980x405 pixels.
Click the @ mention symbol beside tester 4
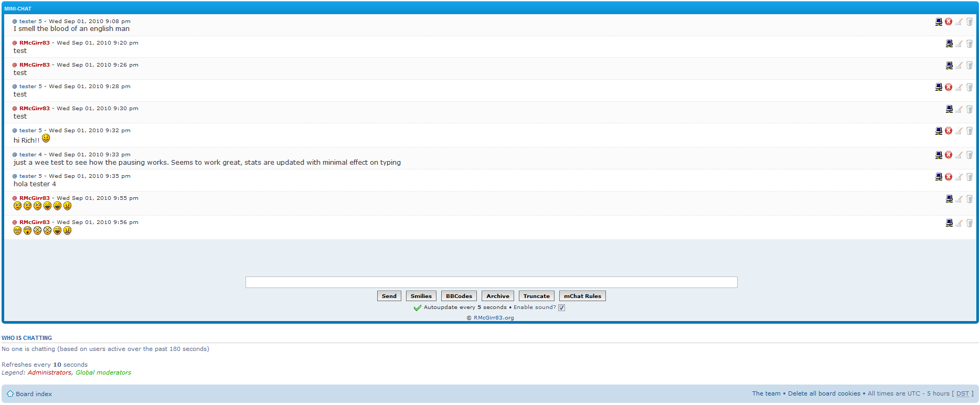click(x=15, y=155)
